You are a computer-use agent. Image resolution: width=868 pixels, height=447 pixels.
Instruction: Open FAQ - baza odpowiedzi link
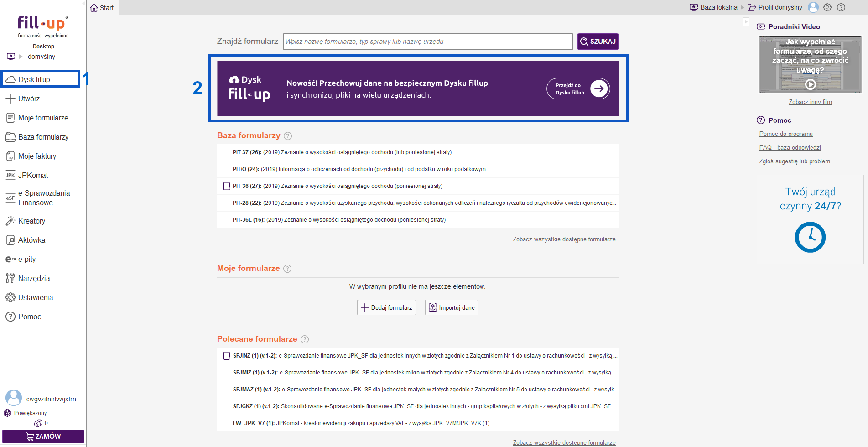[790, 148]
